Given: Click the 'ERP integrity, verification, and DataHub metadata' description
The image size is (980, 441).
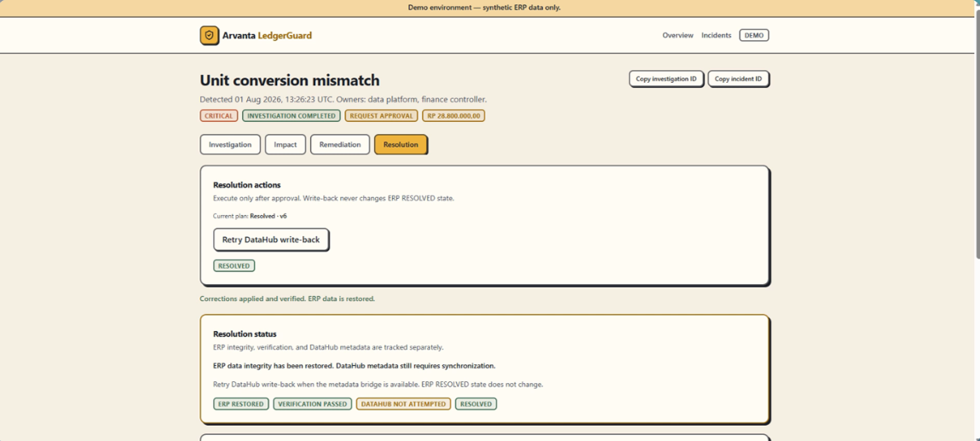Looking at the screenshot, I should point(329,347).
